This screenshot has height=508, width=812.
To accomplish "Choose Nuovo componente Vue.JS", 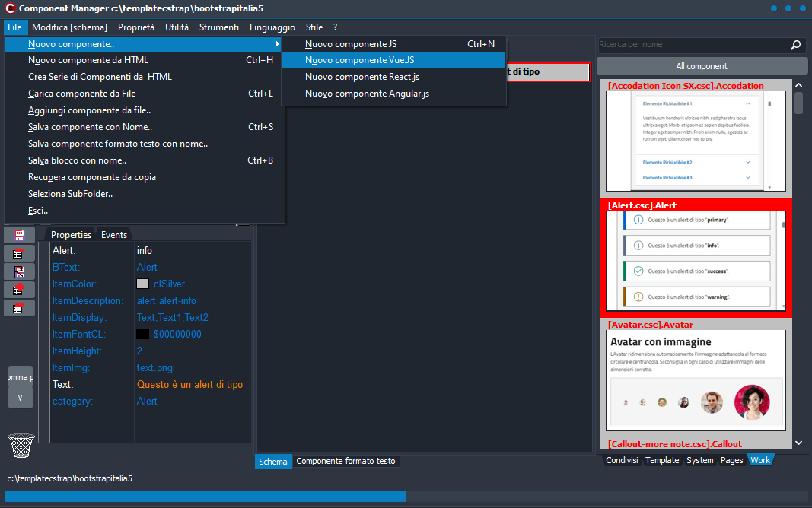I will pyautogui.click(x=393, y=60).
